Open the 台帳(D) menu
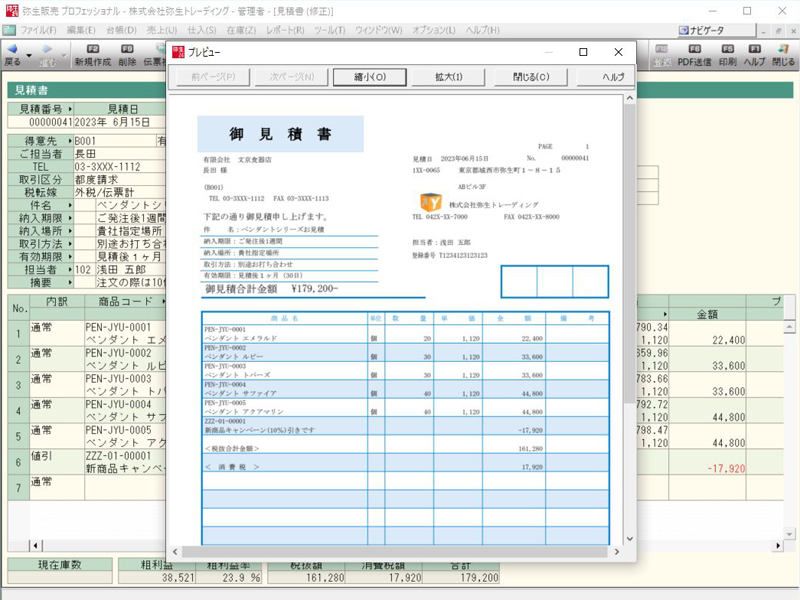 pos(121,31)
